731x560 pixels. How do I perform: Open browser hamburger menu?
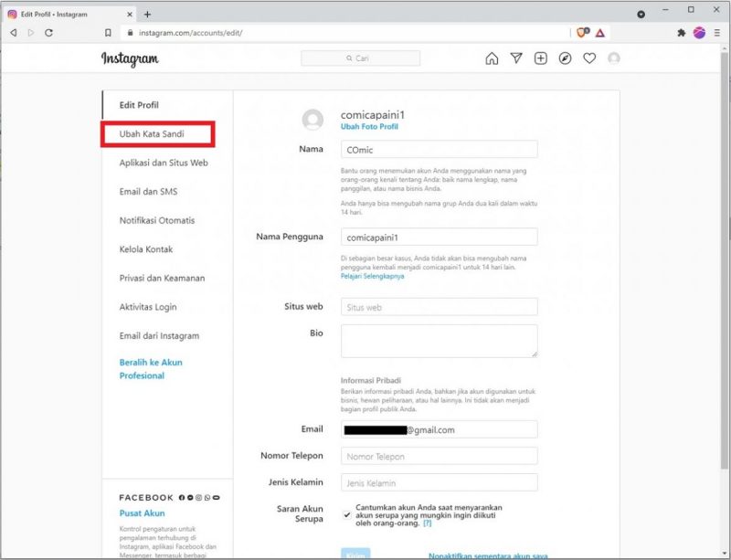coord(717,33)
